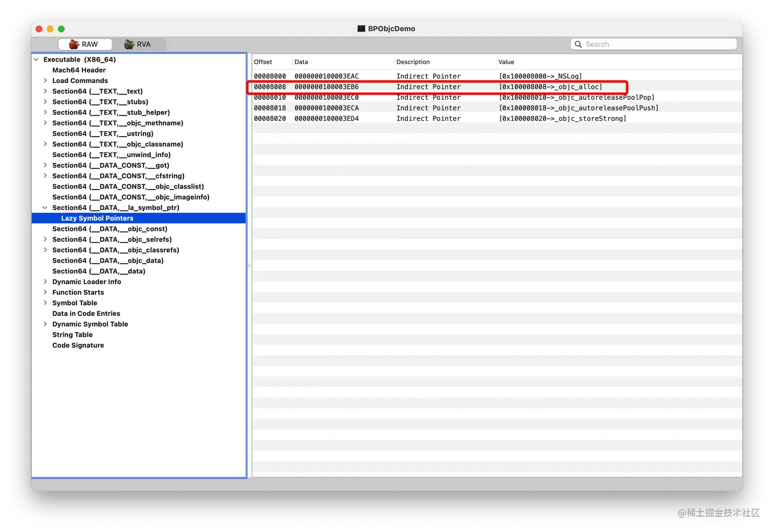Expand Section64 (__DATA_CONST,__got) chevron
774x532 pixels.
click(x=45, y=165)
